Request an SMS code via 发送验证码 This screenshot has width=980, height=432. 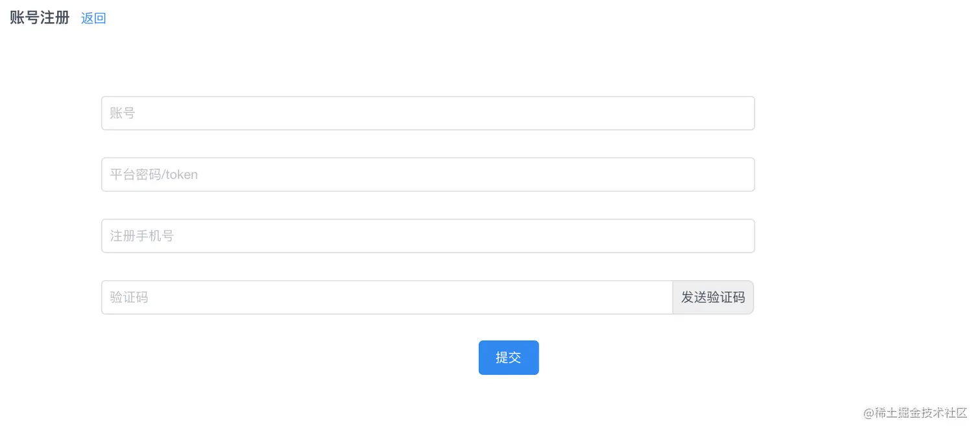pyautogui.click(x=713, y=297)
